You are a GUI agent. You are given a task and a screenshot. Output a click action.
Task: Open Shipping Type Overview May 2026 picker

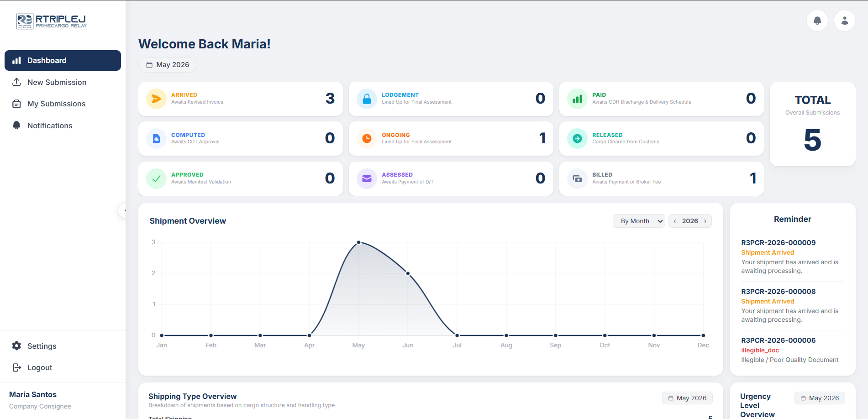[x=687, y=398]
